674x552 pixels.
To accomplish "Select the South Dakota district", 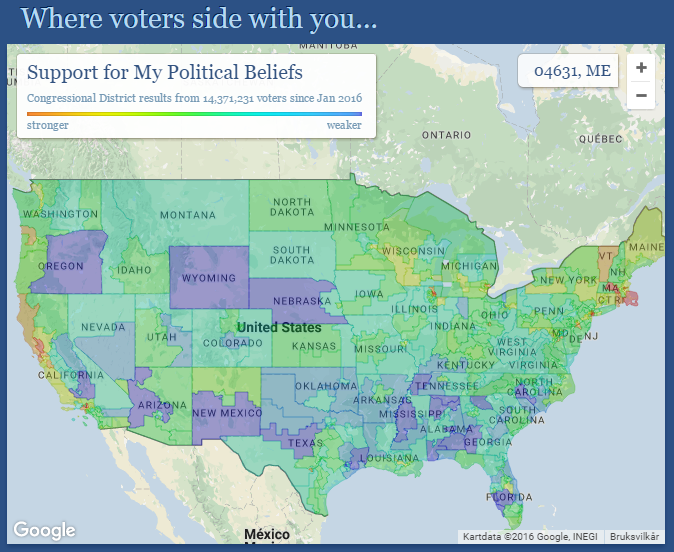I will point(292,255).
